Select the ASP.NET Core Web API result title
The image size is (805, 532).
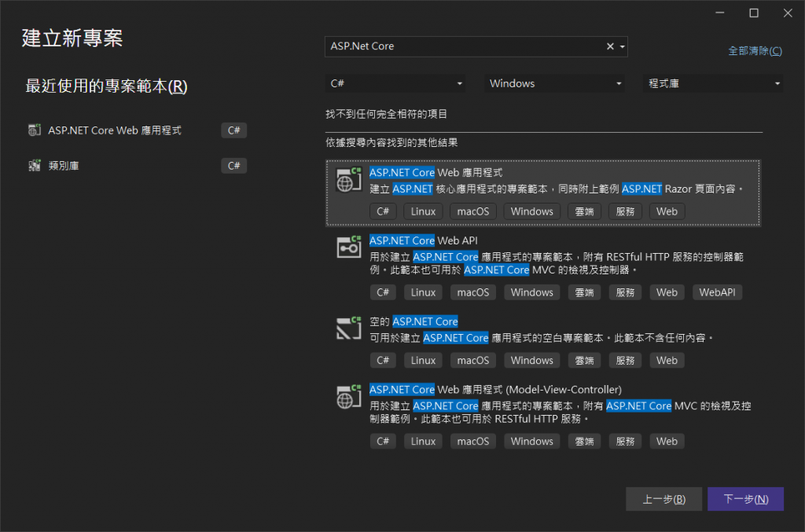(424, 240)
